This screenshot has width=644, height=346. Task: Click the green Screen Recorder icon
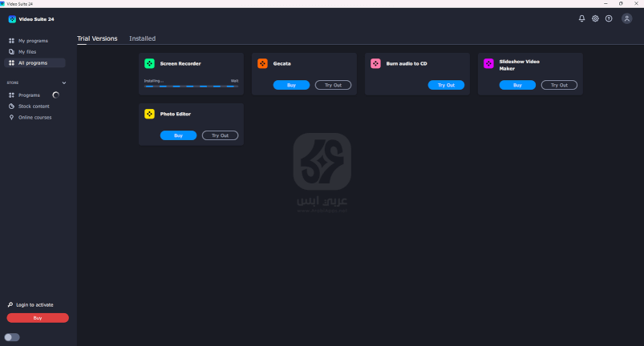(149, 63)
